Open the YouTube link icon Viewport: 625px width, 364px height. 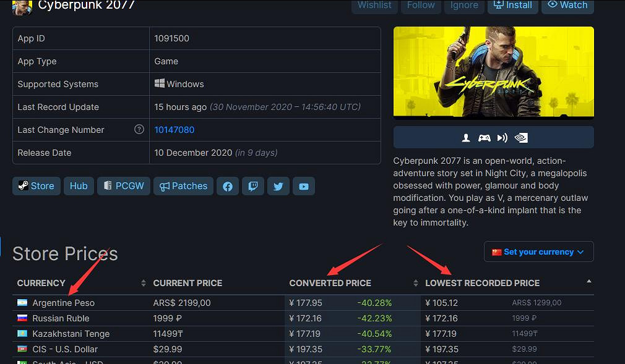coord(303,186)
